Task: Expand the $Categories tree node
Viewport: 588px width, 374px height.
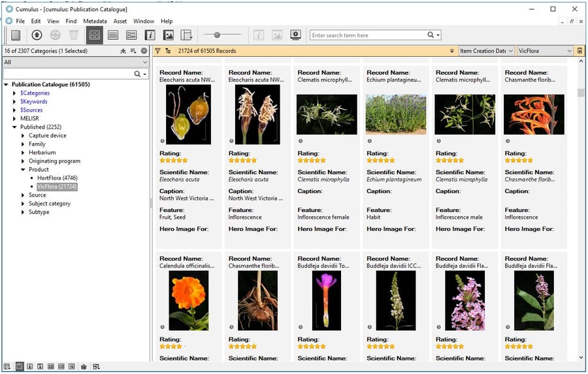Action: point(15,93)
